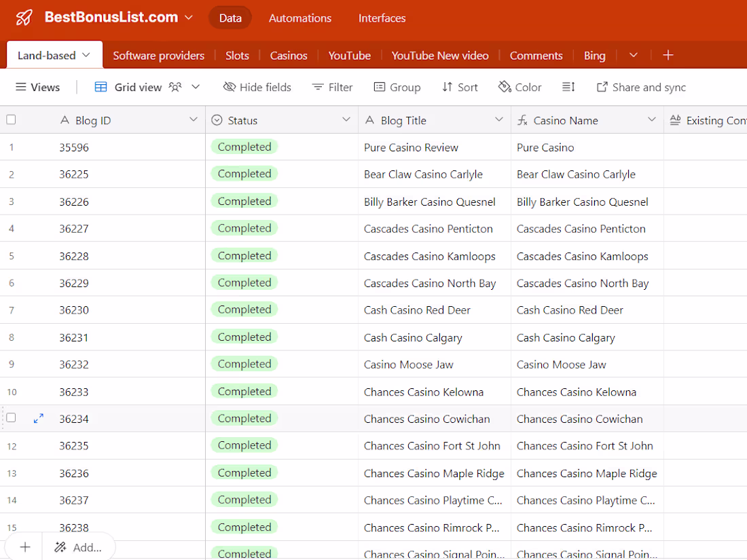Open Status field dropdown arrow

[x=346, y=119]
